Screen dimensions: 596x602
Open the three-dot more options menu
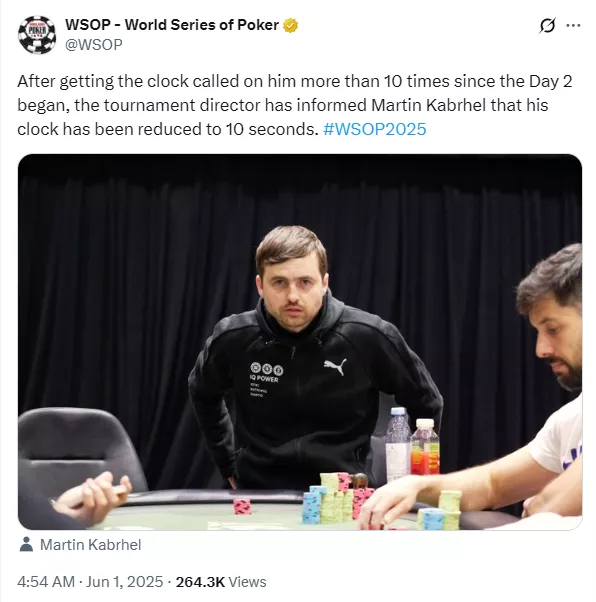[573, 25]
